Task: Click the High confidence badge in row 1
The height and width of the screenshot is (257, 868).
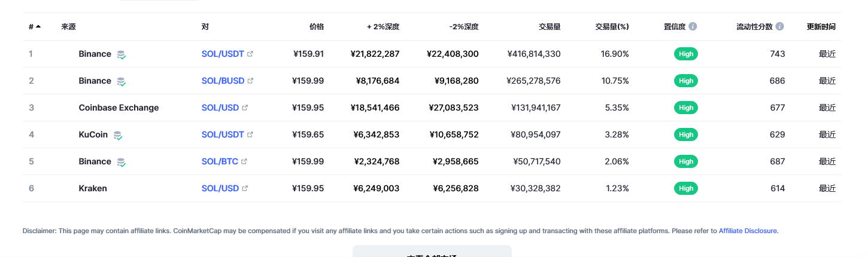Action: (686, 54)
